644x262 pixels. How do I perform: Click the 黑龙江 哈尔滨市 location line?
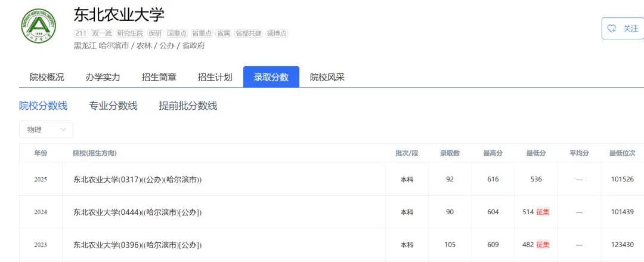click(x=139, y=45)
